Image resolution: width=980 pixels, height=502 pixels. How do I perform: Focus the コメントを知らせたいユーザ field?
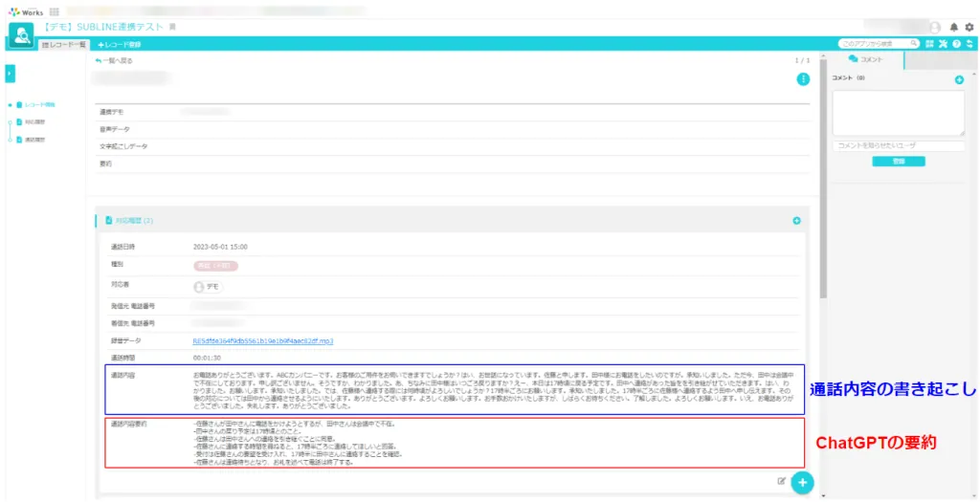coord(898,145)
